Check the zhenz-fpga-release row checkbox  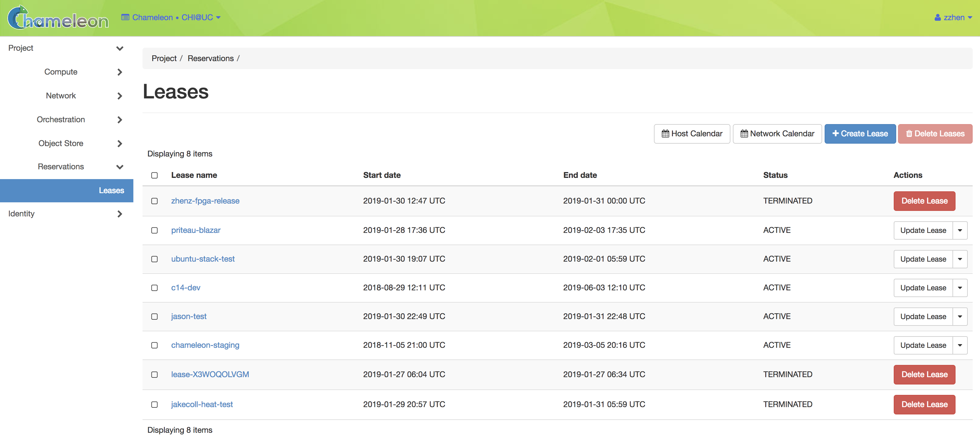click(154, 201)
